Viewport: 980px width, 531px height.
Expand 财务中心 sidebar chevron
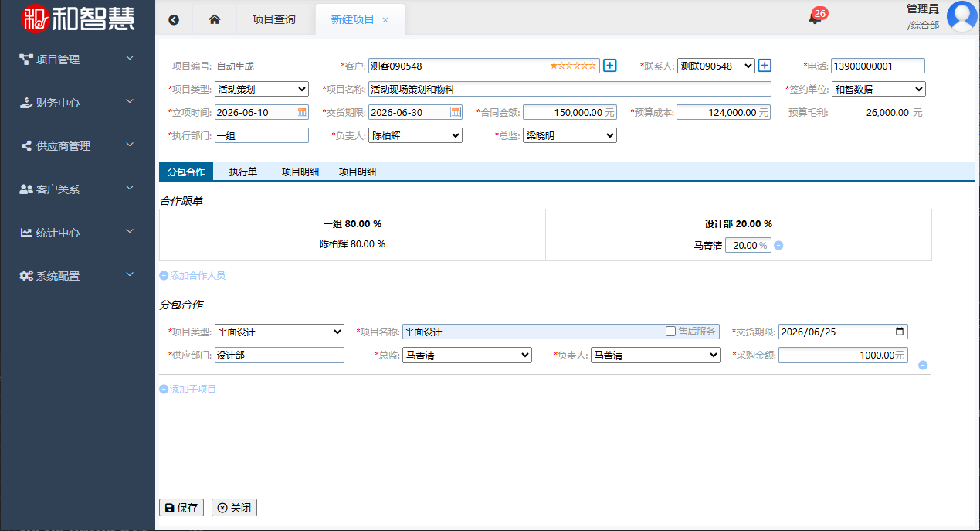(130, 101)
